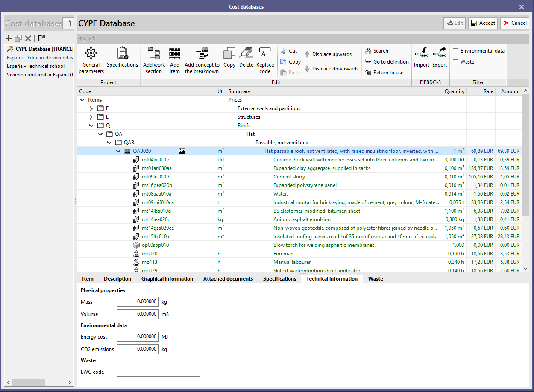Viewport: 534px width, 392px height.
Task: Click the export database icon in left panel
Action: (41, 38)
